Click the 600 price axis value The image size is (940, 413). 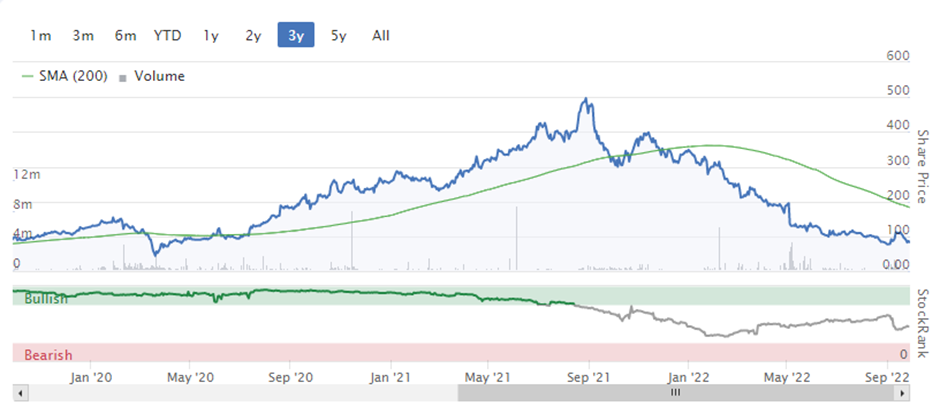897,56
